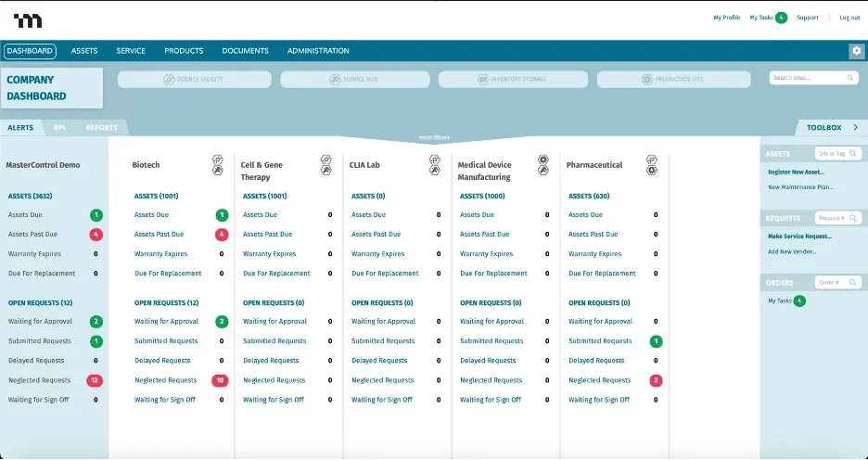The width and height of the screenshot is (868, 460).
Task: Click the green My Tasks count badge in header
Action: point(781,18)
